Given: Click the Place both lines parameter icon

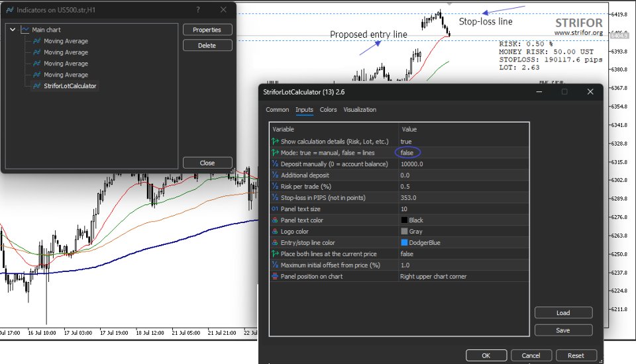Looking at the screenshot, I should (x=275, y=253).
